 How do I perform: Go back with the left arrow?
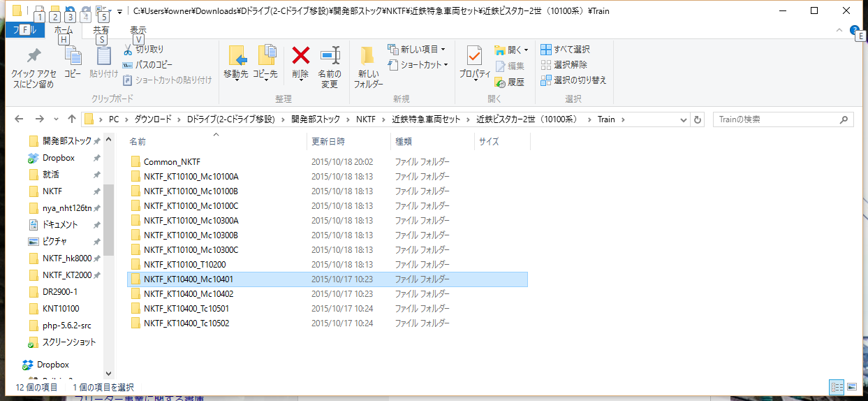click(x=19, y=119)
